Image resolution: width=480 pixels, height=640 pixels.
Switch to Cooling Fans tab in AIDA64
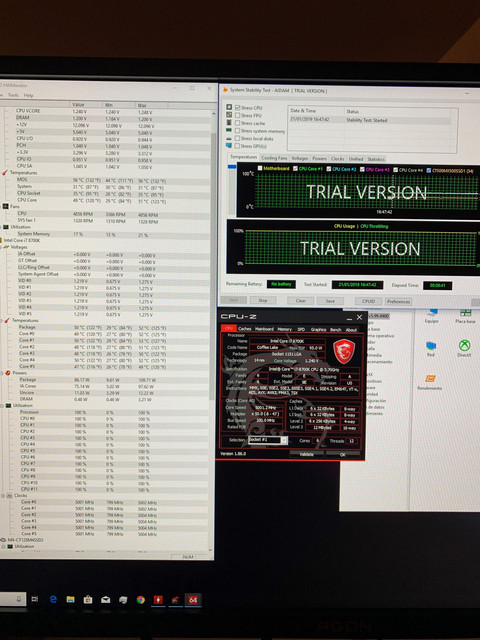(274, 158)
